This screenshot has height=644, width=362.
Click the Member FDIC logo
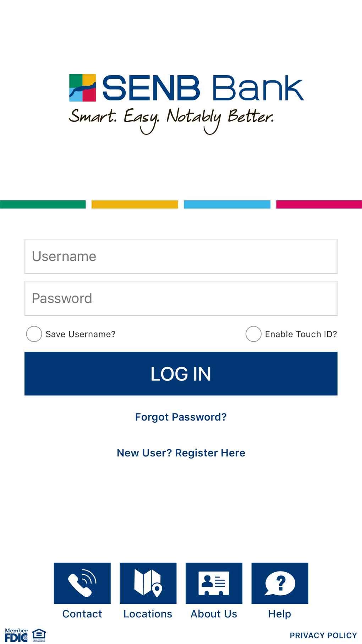pyautogui.click(x=16, y=635)
